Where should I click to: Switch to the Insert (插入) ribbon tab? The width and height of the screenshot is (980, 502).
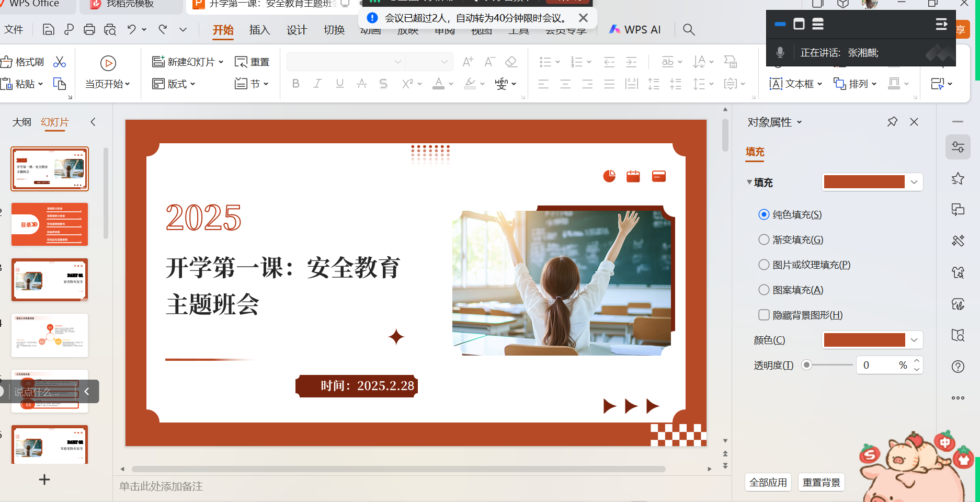click(259, 30)
